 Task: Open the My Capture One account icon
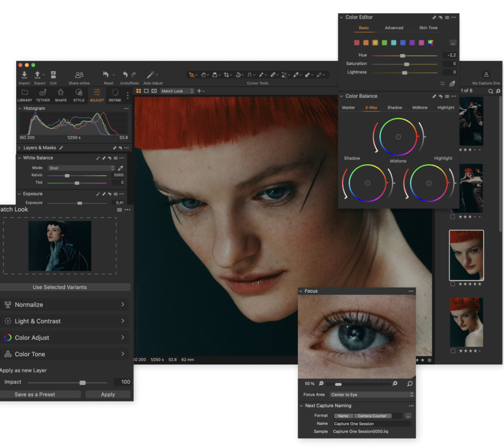point(486,75)
